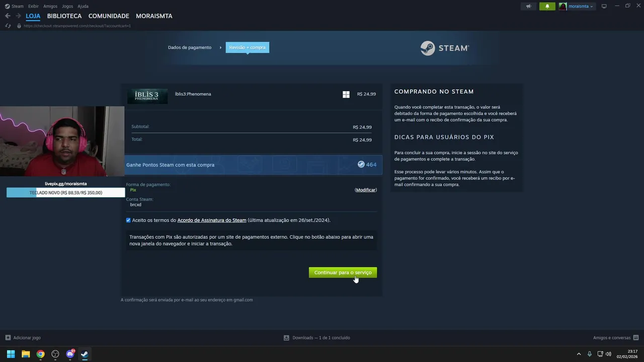
Task: Open the OBS Studio taskbar icon
Action: click(x=55, y=354)
